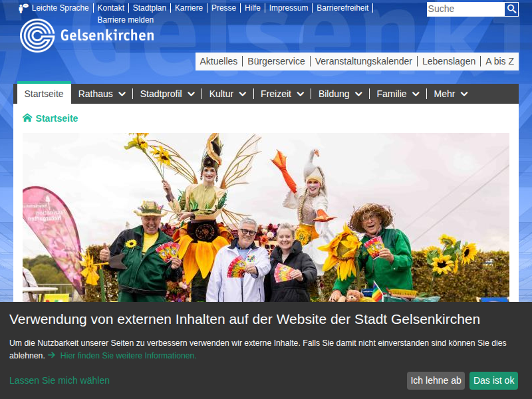This screenshot has width=532, height=399.
Task: Go to Aktuelles
Action: pyautogui.click(x=219, y=61)
